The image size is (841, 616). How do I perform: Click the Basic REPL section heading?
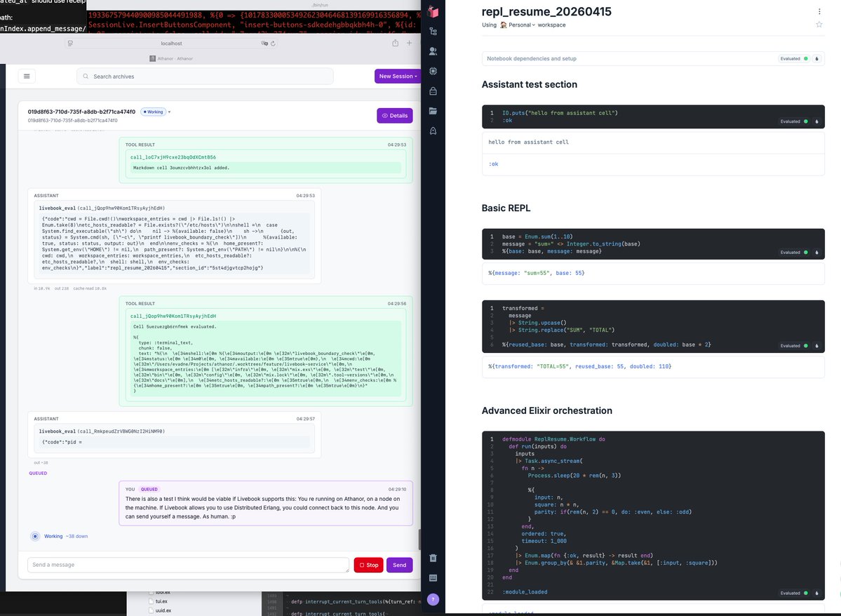[506, 208]
